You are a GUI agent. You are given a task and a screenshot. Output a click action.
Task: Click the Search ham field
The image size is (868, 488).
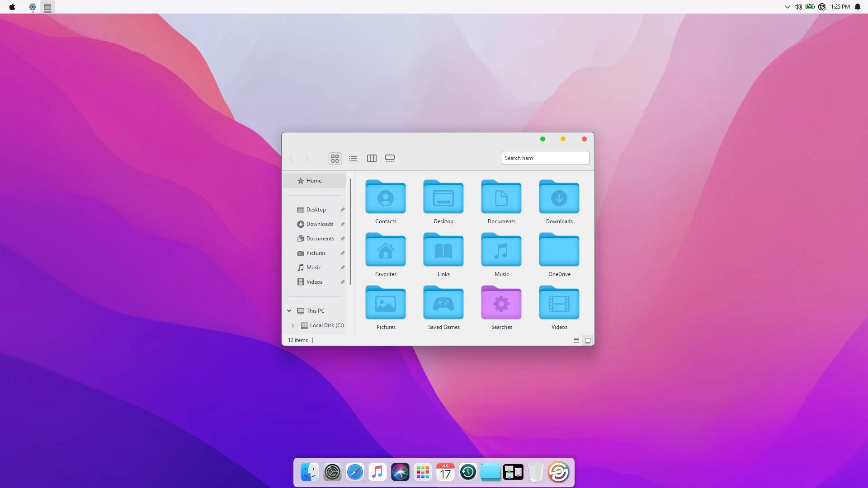point(545,158)
